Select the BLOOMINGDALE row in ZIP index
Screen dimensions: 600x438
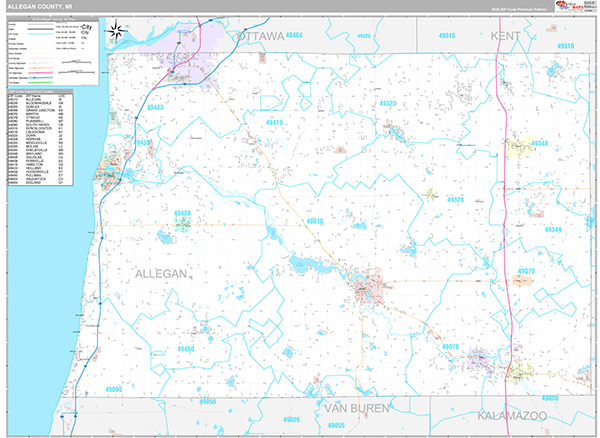[36, 103]
